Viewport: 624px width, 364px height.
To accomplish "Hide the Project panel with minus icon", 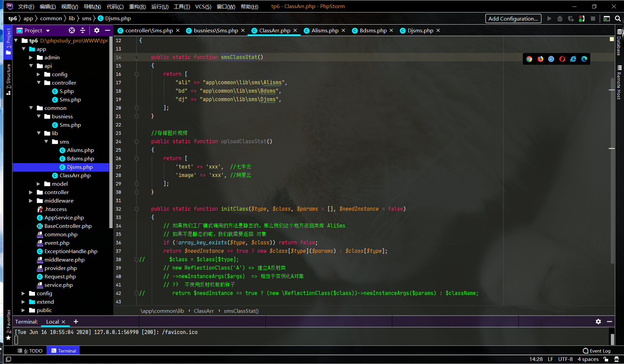I will [108, 30].
